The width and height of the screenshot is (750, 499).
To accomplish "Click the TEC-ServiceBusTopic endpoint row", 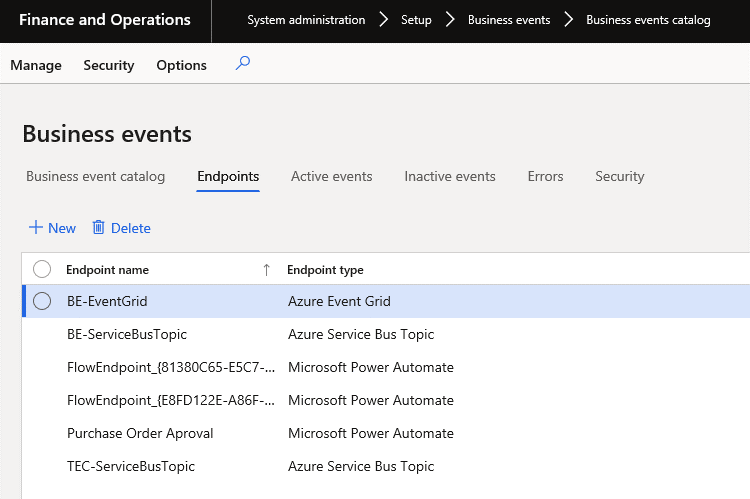I will point(131,466).
